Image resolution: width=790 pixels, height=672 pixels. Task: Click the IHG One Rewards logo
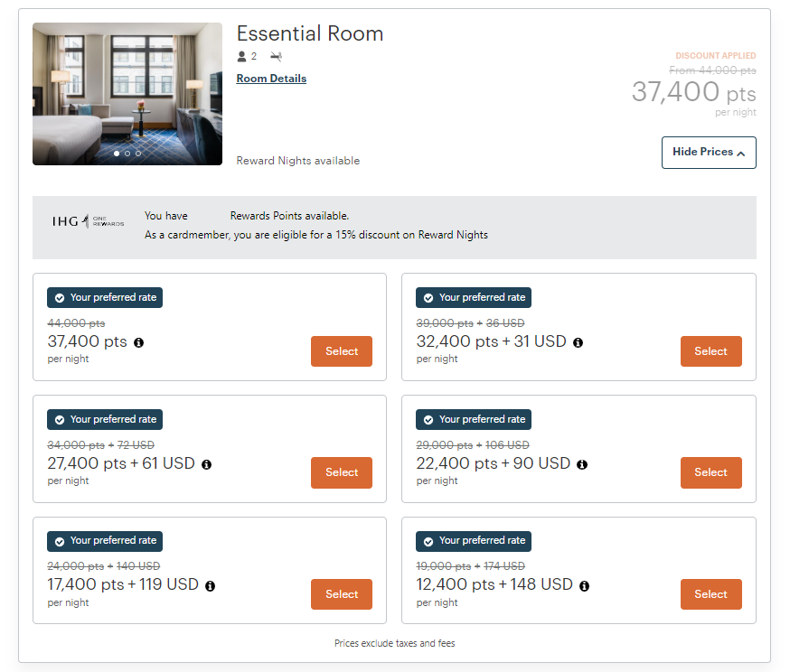tap(89, 221)
